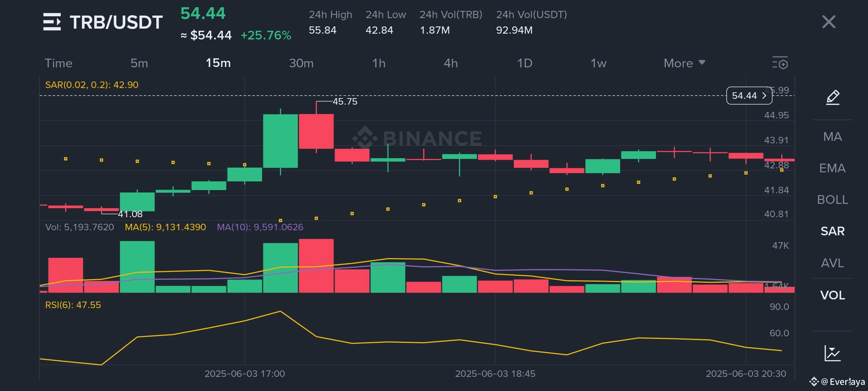This screenshot has height=391, width=868.
Task: Toggle the EMA indicator
Action: point(832,168)
